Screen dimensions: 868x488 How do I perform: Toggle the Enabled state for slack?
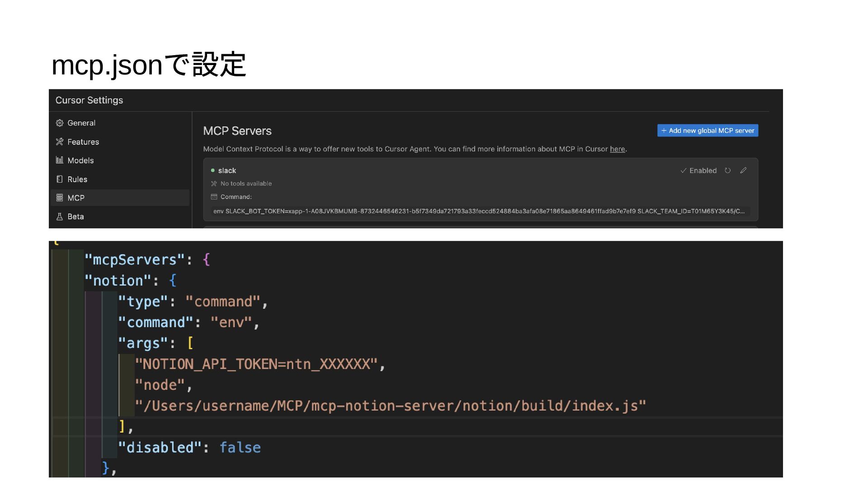click(698, 170)
